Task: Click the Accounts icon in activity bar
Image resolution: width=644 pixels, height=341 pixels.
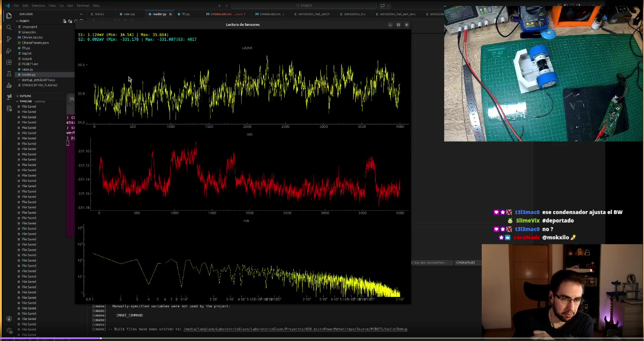Action: [9, 319]
